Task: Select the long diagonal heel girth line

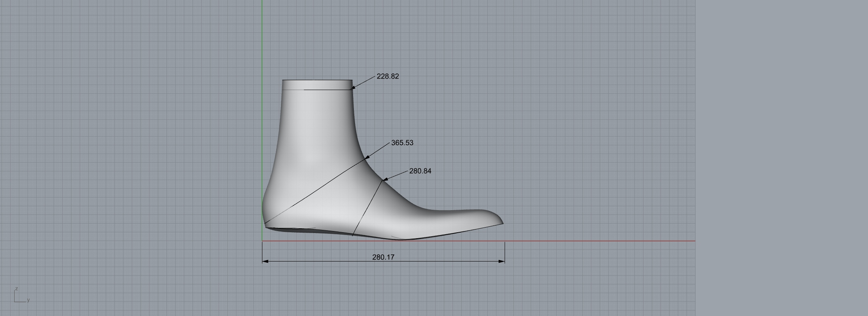Action: (x=316, y=192)
